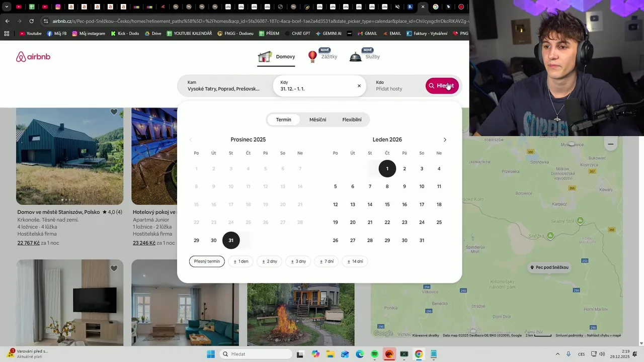
Task: Select the Měsíční date mode
Action: pyautogui.click(x=317, y=120)
